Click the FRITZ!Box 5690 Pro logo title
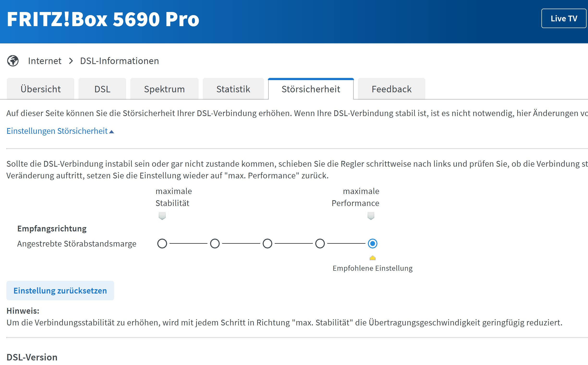588x365 pixels. coord(103,19)
